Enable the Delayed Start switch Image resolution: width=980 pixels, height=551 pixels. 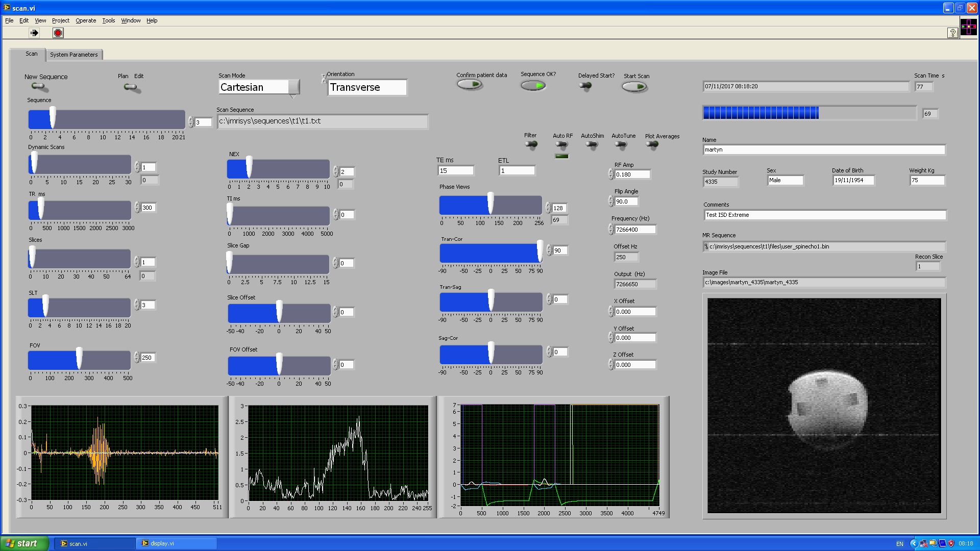click(x=586, y=86)
